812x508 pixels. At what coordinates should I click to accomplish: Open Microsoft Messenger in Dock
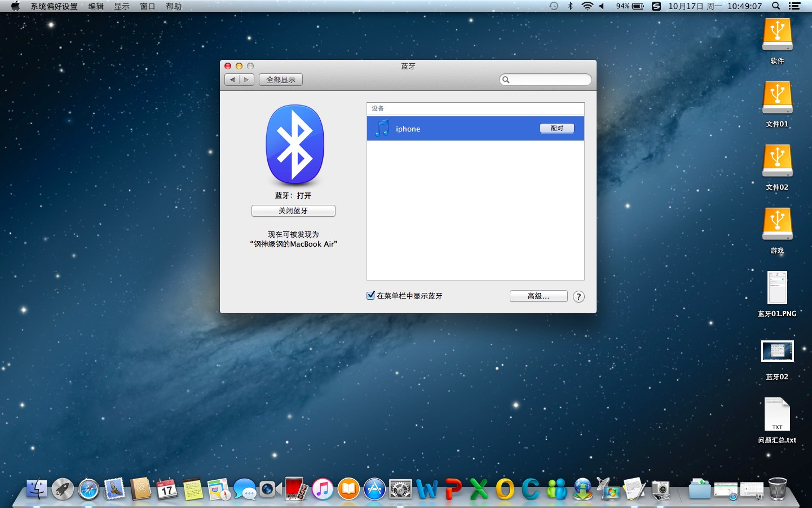[x=557, y=489]
